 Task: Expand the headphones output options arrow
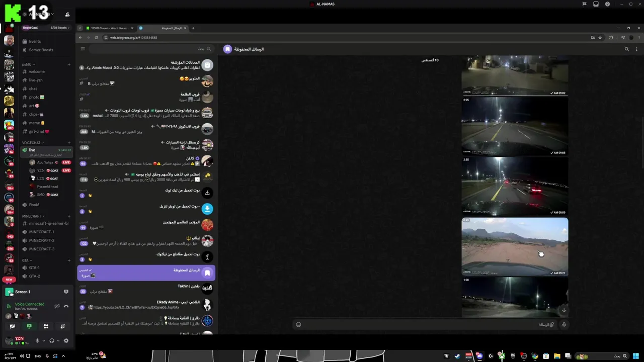pyautogui.click(x=58, y=340)
